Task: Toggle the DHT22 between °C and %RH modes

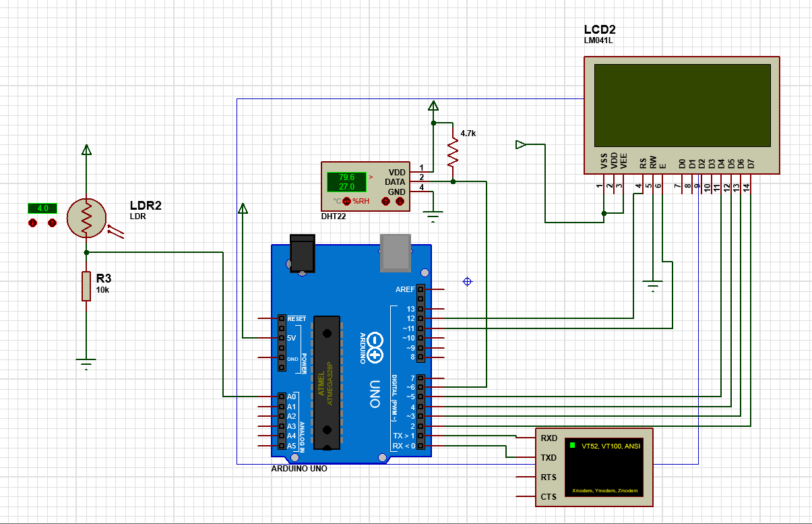Action: (347, 201)
